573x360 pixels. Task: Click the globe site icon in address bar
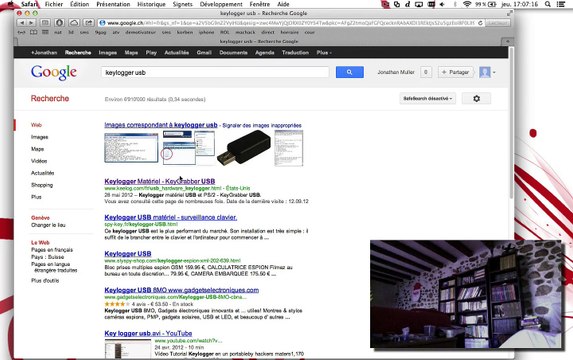102,23
